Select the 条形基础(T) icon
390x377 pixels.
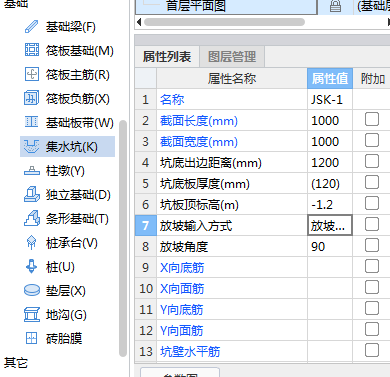pyautogui.click(x=32, y=219)
